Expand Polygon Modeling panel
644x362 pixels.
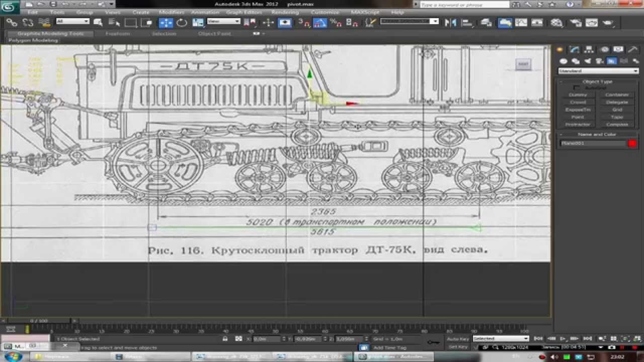[34, 40]
